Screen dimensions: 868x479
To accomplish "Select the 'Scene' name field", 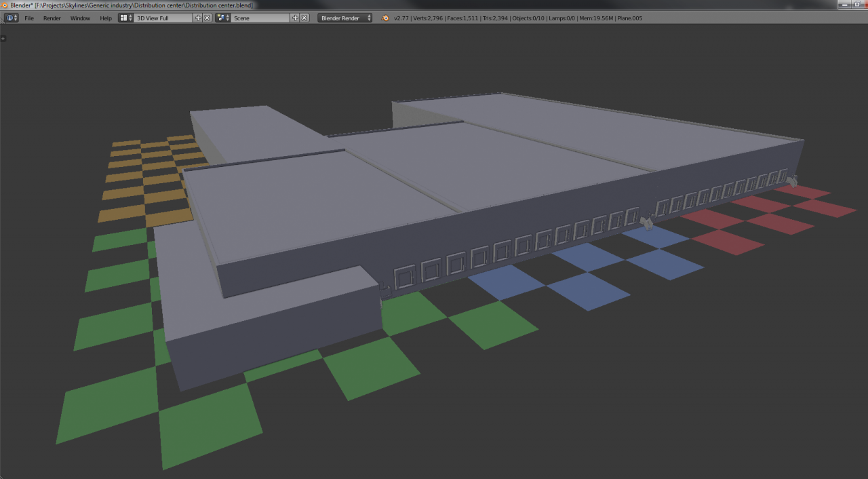I will (x=260, y=18).
